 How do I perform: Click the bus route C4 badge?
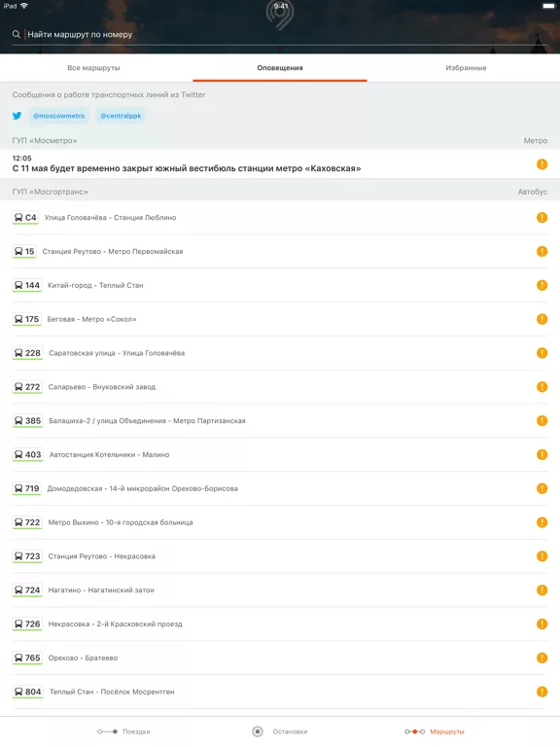click(24, 218)
